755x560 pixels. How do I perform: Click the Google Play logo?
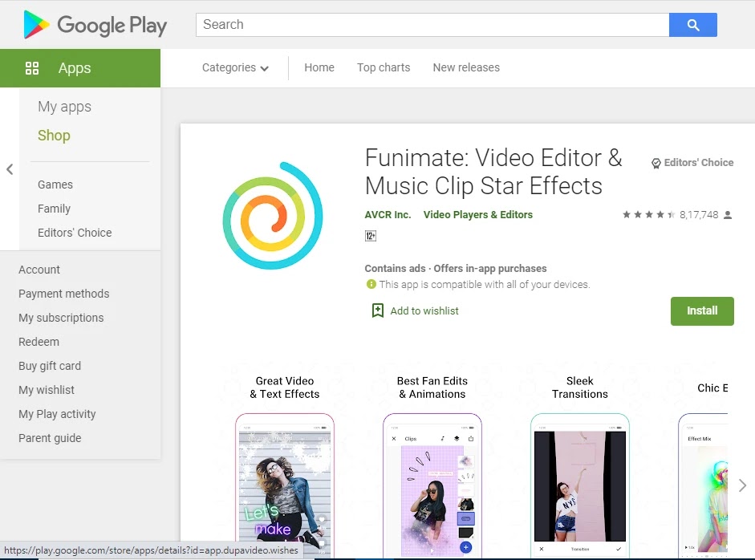(95, 25)
